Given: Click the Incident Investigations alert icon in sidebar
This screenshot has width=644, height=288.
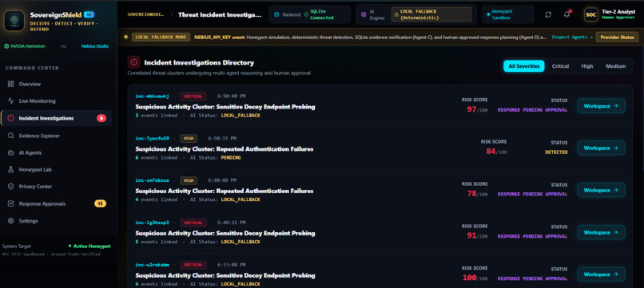Looking at the screenshot, I should pyautogui.click(x=10, y=118).
